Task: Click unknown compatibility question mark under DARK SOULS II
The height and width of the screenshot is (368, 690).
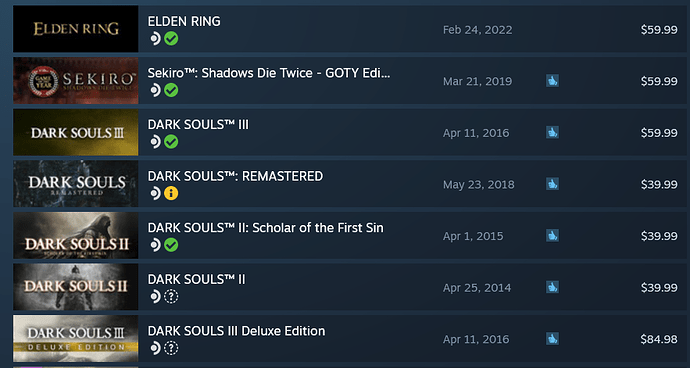Action: tap(171, 297)
